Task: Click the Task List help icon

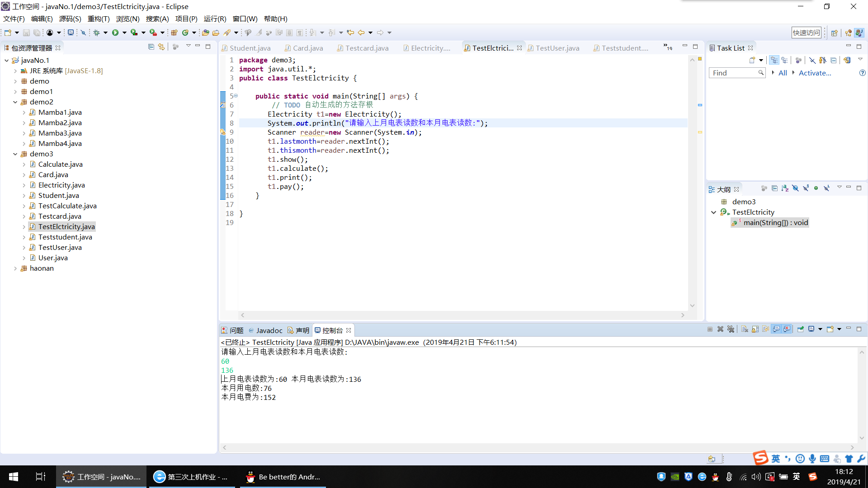Action: tap(862, 73)
